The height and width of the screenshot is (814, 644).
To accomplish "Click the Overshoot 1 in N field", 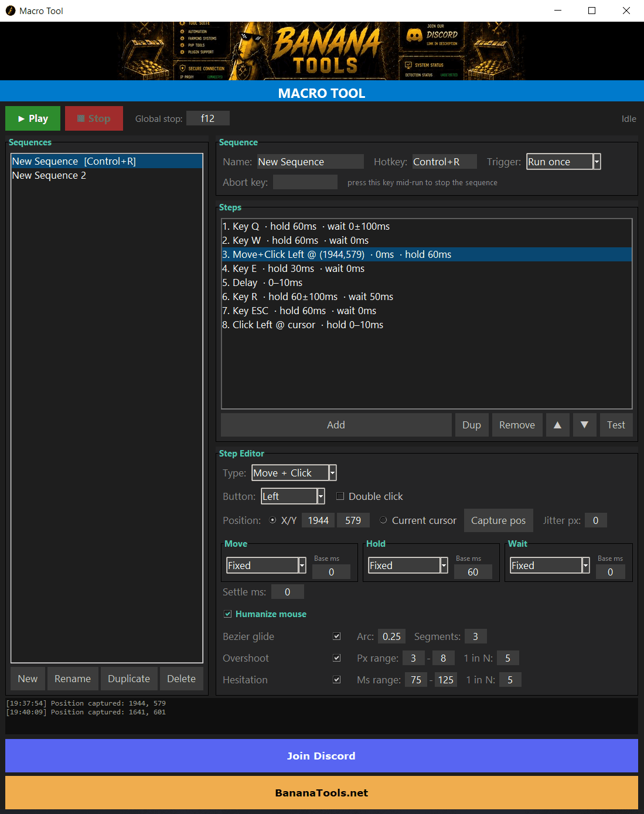I will point(508,658).
